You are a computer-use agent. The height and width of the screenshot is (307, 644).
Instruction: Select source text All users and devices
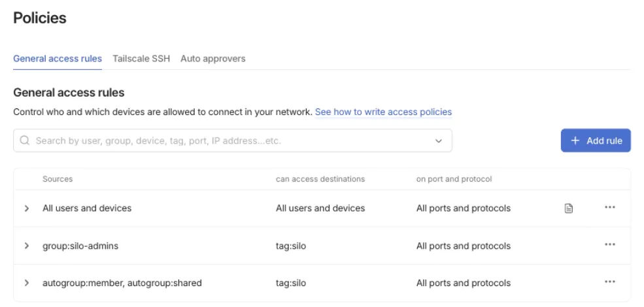click(x=87, y=208)
